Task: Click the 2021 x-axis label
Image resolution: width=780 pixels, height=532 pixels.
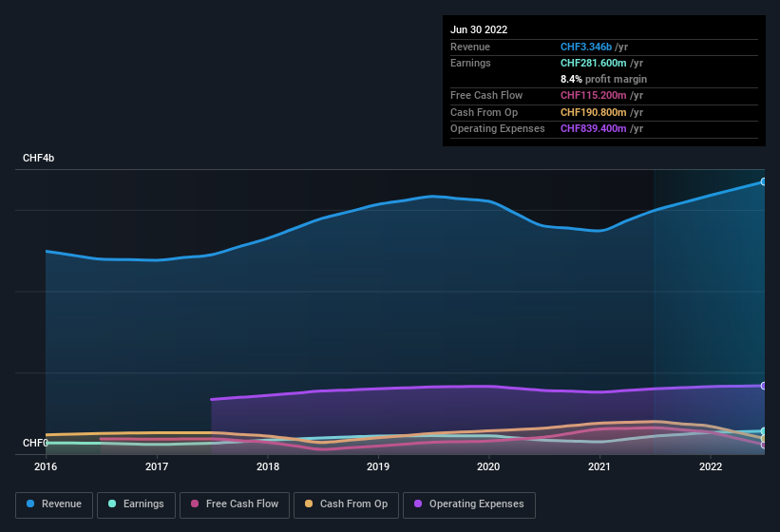Action: (x=599, y=466)
